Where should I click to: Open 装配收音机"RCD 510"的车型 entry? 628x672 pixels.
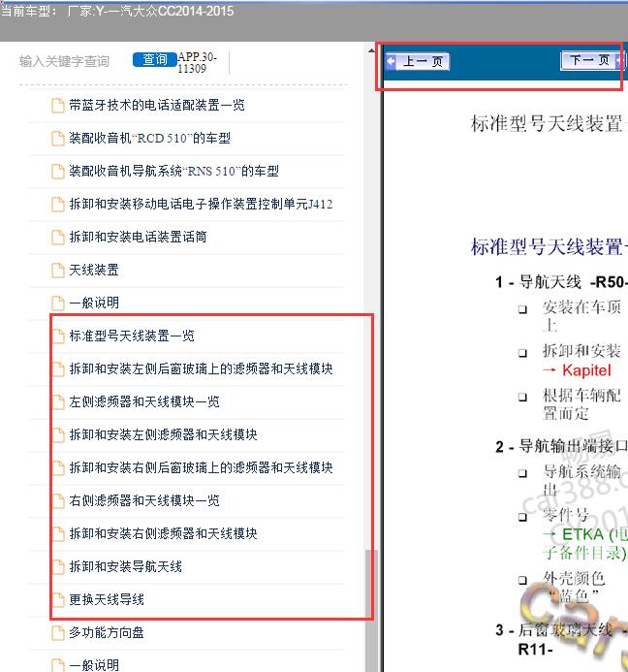coord(149,138)
